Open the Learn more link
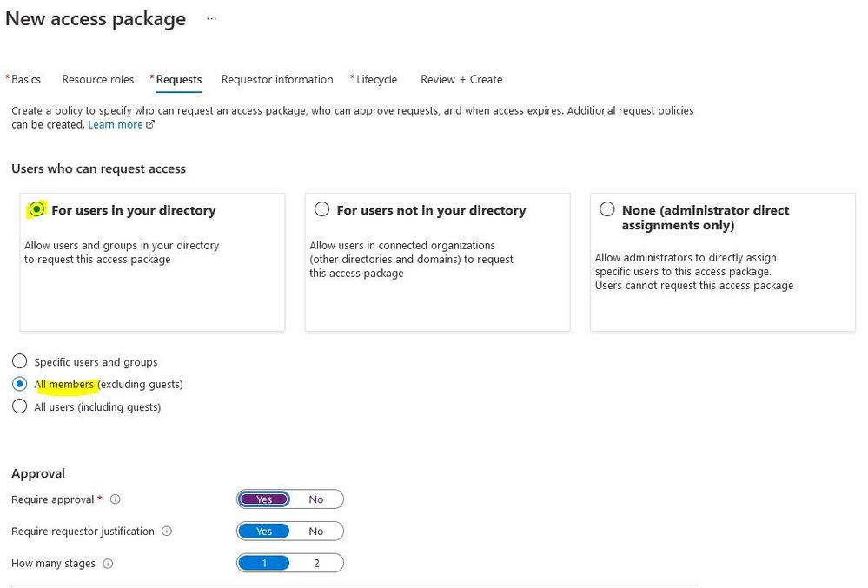This screenshot has width=868, height=588. (116, 124)
